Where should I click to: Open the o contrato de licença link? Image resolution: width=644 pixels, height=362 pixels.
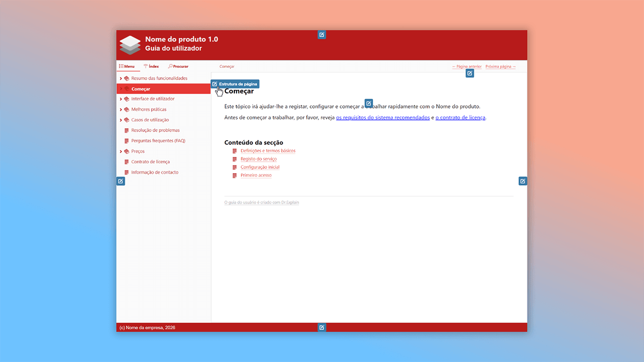tap(460, 118)
